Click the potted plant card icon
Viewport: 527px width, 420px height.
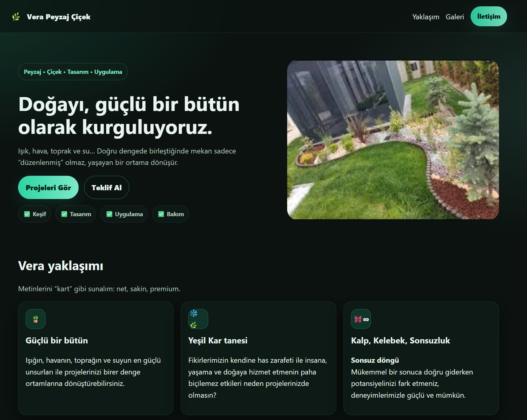click(x=36, y=319)
